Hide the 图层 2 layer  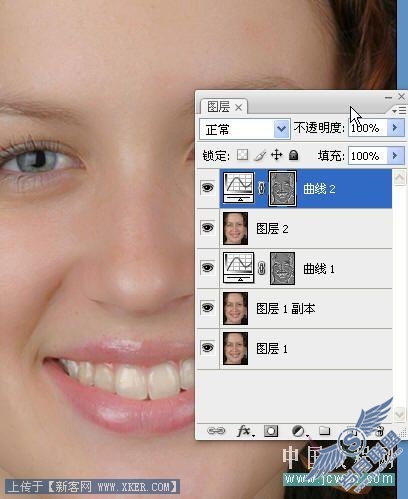point(208,228)
